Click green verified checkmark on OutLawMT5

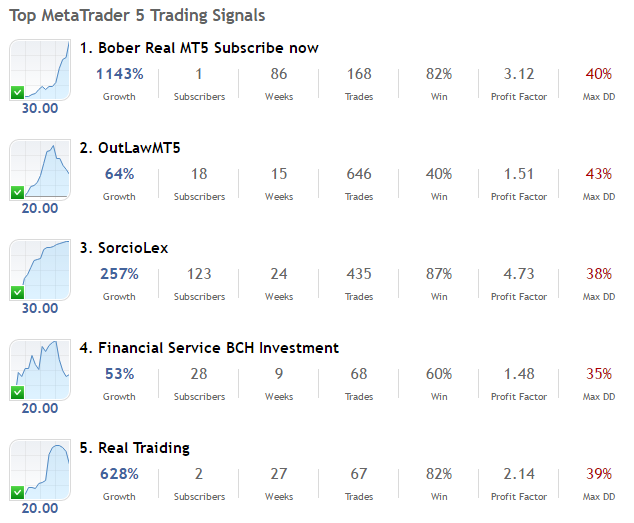pos(17,192)
